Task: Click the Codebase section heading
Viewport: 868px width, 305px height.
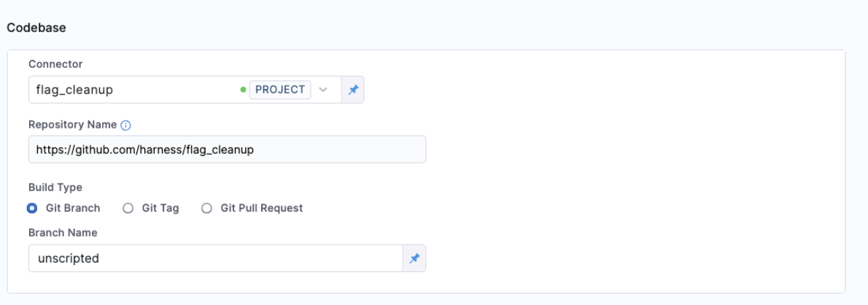Action: click(x=37, y=28)
